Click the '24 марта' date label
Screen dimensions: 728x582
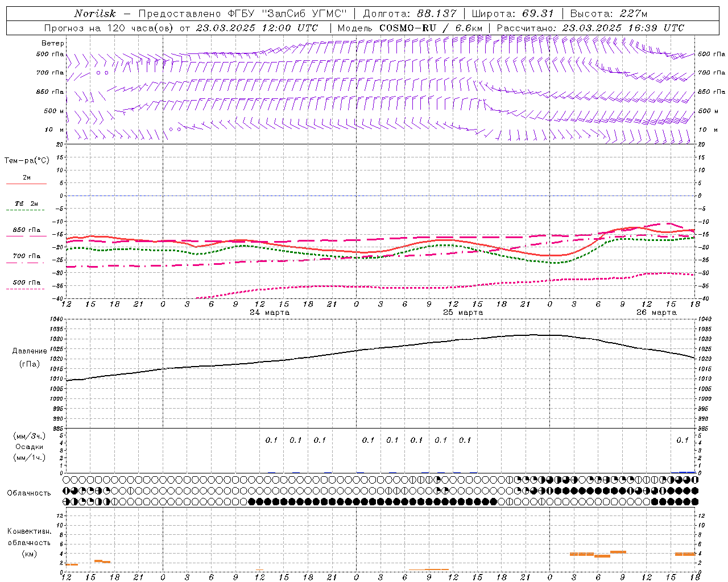coord(270,313)
